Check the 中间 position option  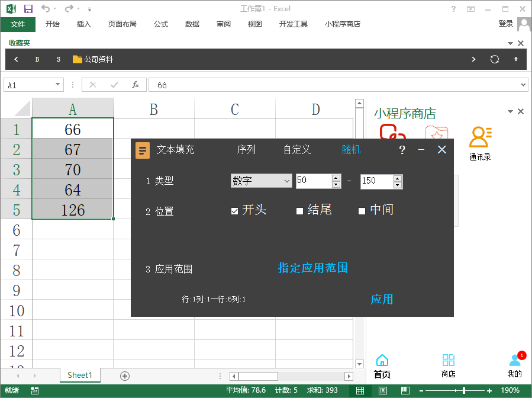pyautogui.click(x=362, y=211)
